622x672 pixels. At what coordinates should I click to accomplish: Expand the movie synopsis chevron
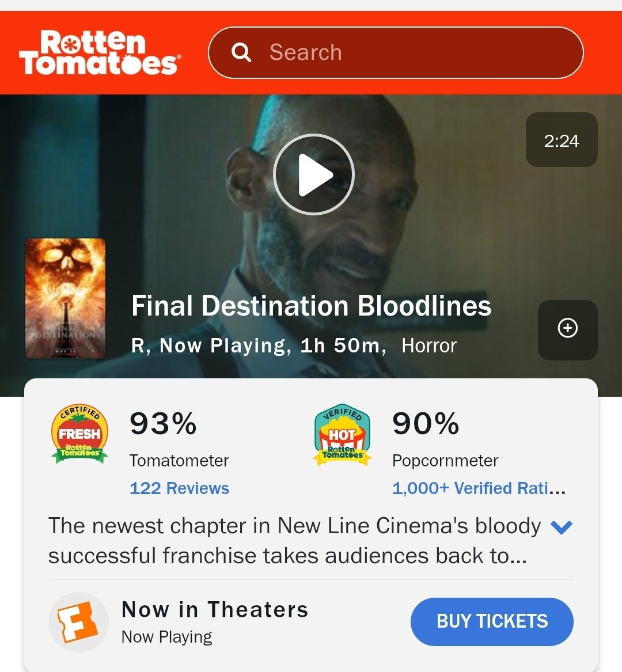pos(561,527)
